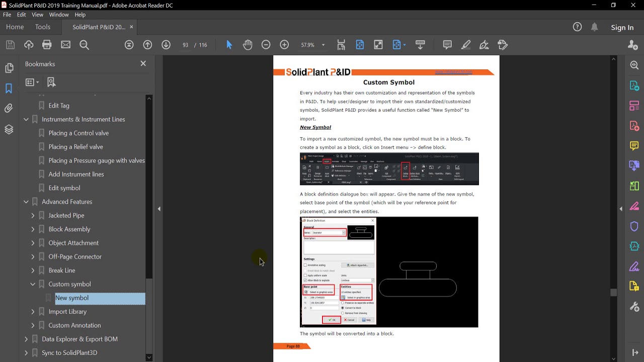Expand the Import Library bookmark
This screenshot has width=644, height=362.
[x=33, y=312]
